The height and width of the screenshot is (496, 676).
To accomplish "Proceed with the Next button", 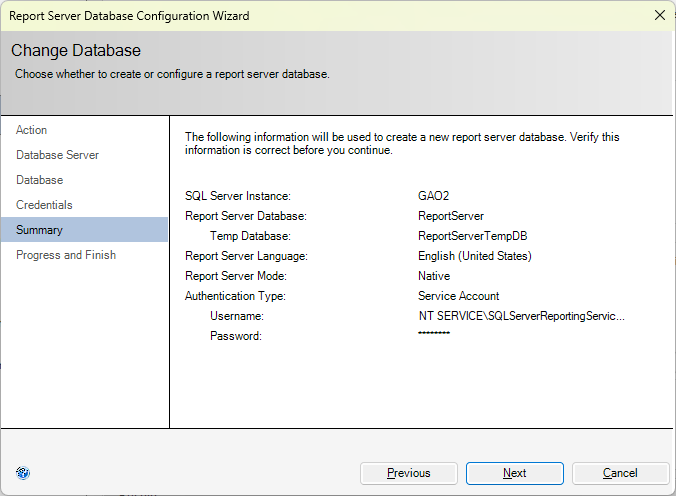I will pos(515,473).
